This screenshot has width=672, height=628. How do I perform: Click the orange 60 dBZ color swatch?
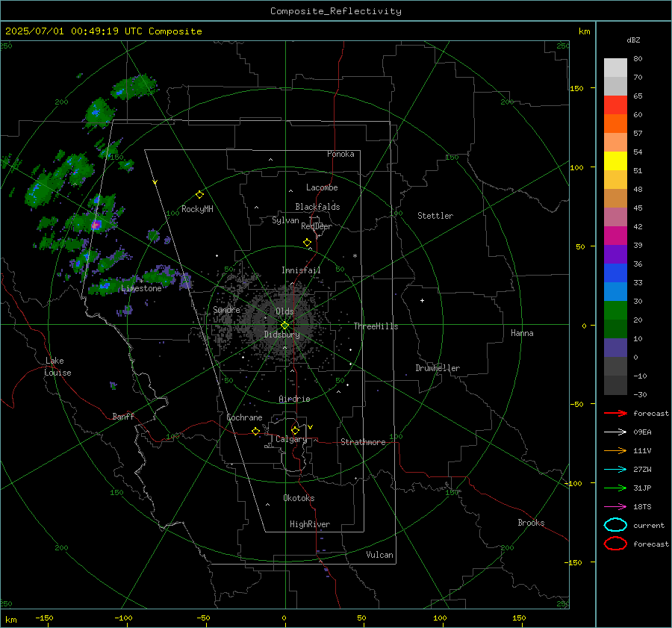(x=615, y=123)
